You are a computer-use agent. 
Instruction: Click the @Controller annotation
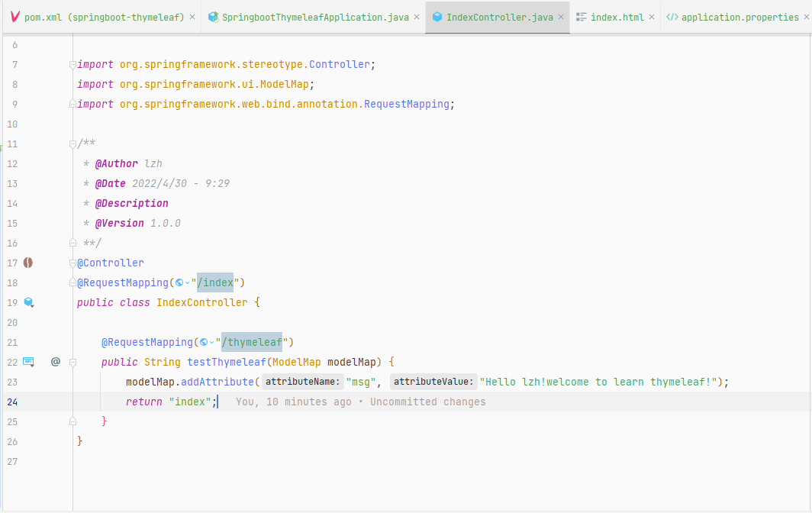[x=111, y=263]
